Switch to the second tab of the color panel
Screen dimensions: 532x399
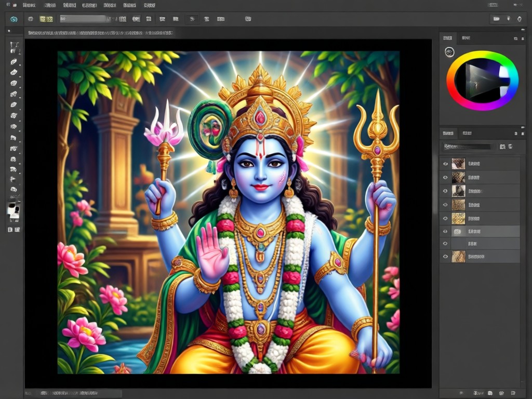point(466,38)
